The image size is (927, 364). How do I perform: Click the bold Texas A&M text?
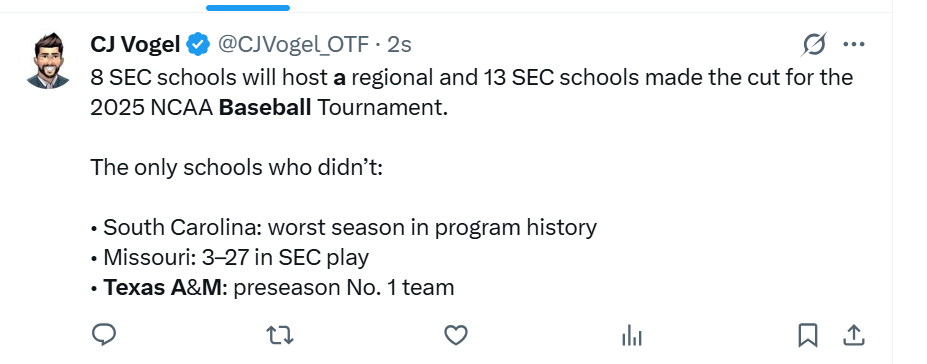pos(165,288)
